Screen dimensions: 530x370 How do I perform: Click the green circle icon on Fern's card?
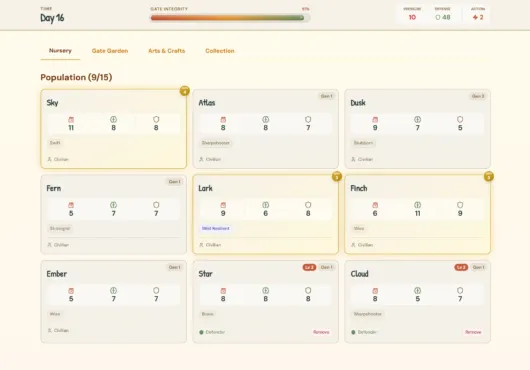tap(114, 205)
